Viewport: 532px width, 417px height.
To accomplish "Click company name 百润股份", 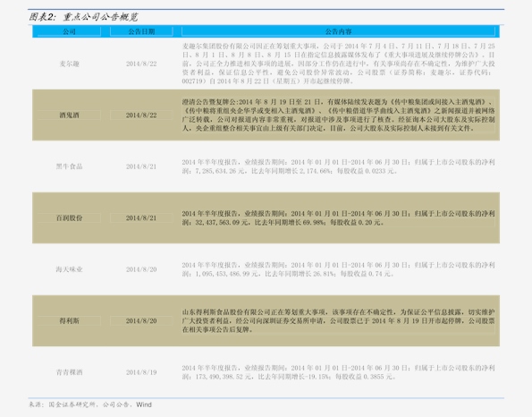I will (69, 218).
